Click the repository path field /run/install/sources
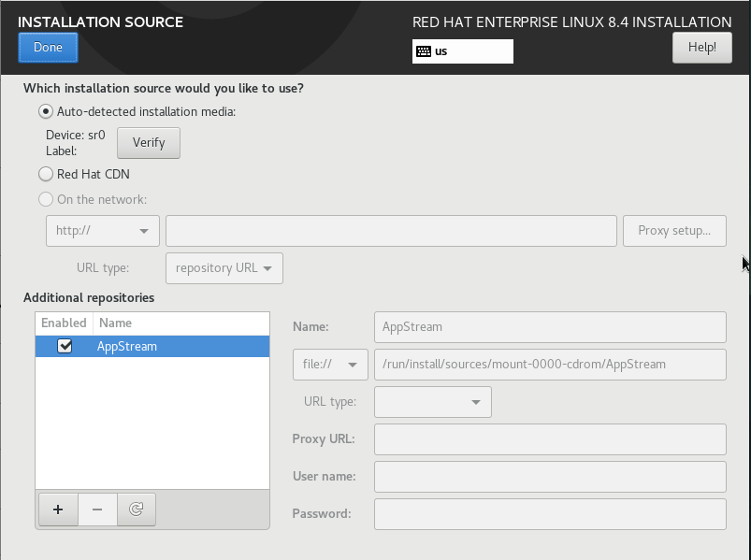 click(550, 365)
